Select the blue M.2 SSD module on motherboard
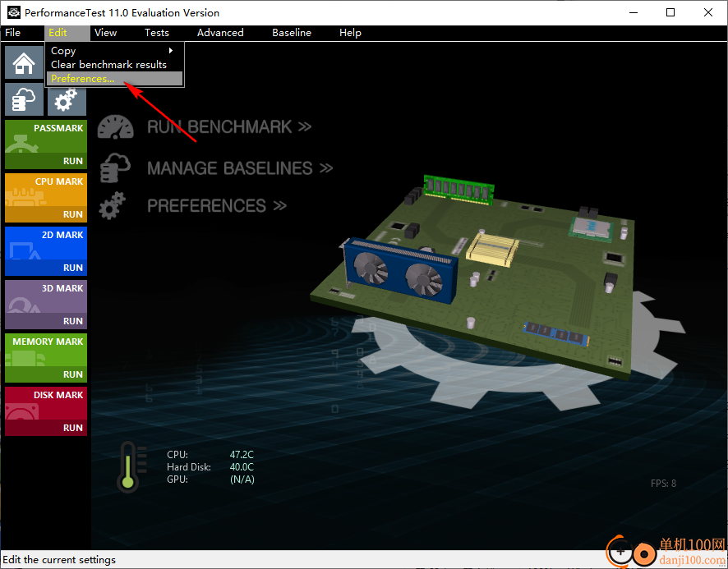728x569 pixels. pyautogui.click(x=556, y=333)
